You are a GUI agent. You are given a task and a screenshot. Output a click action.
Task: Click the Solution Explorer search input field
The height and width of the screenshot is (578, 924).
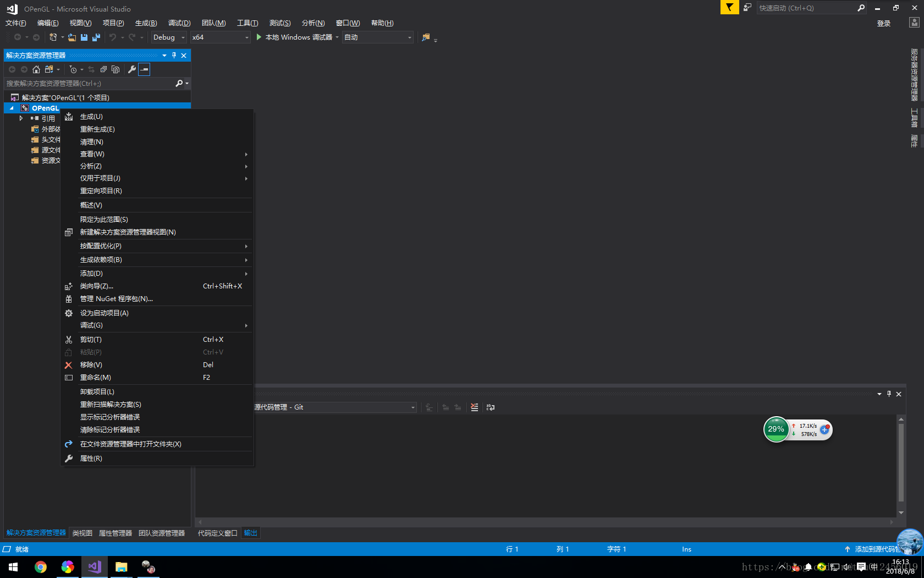click(x=89, y=84)
